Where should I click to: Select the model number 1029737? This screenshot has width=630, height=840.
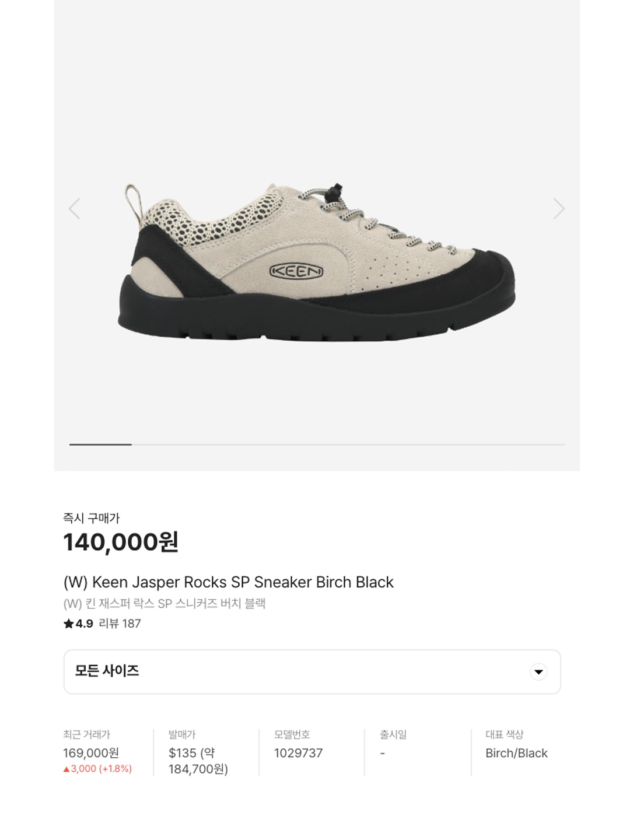pos(298,753)
